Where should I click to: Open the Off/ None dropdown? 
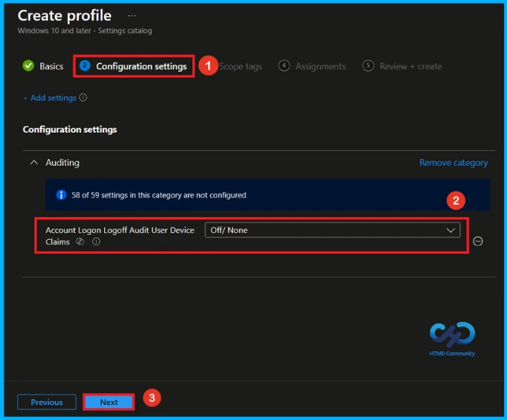333,230
